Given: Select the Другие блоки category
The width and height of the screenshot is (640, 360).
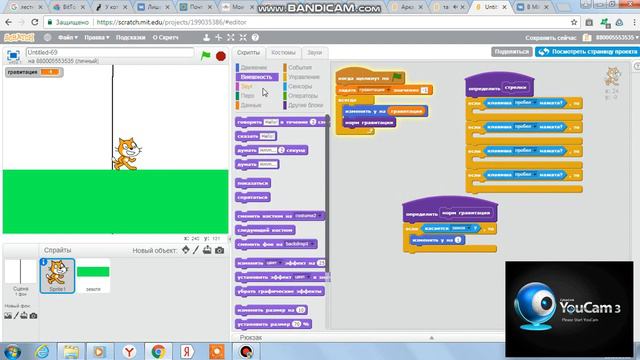Looking at the screenshot, I should (x=305, y=105).
